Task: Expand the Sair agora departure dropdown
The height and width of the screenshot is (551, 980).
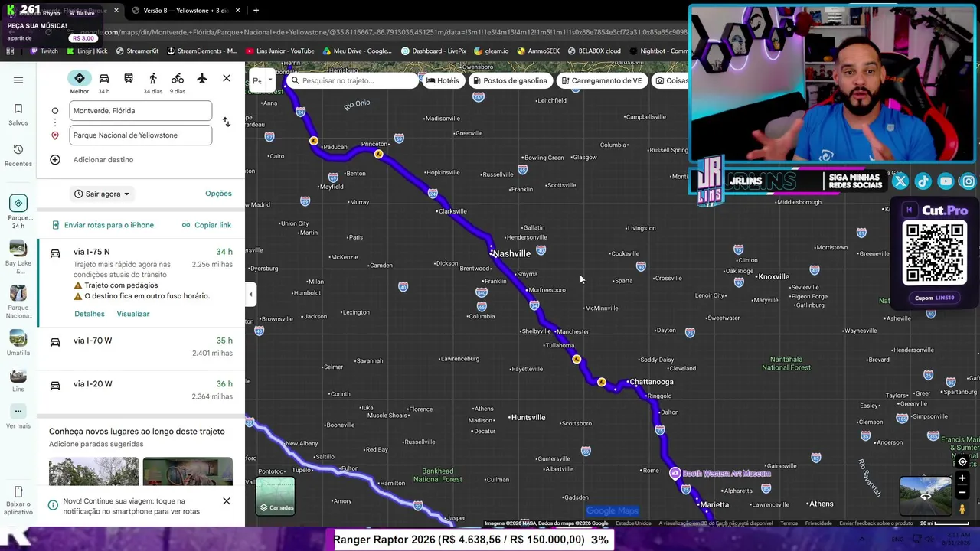Action: pos(102,194)
